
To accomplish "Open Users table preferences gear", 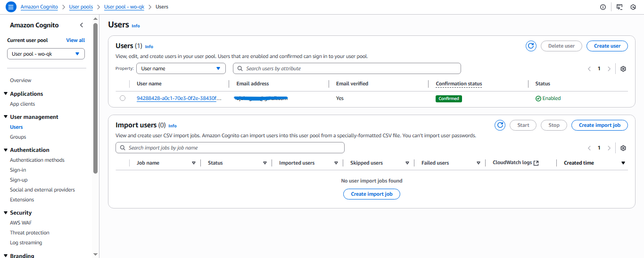I will tap(623, 69).
